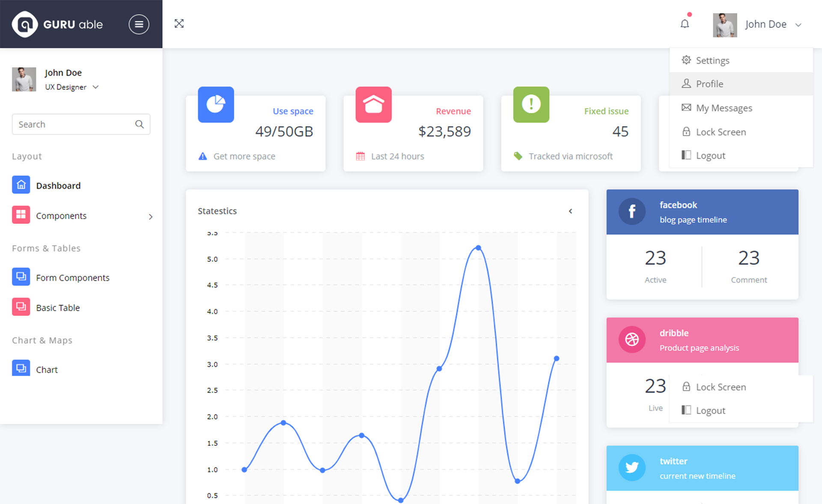Click Get more space link
Image resolution: width=822 pixels, height=504 pixels.
tap(244, 156)
